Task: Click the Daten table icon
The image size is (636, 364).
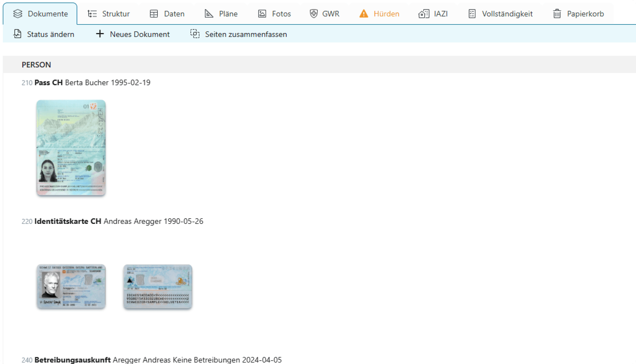Action: click(x=154, y=14)
